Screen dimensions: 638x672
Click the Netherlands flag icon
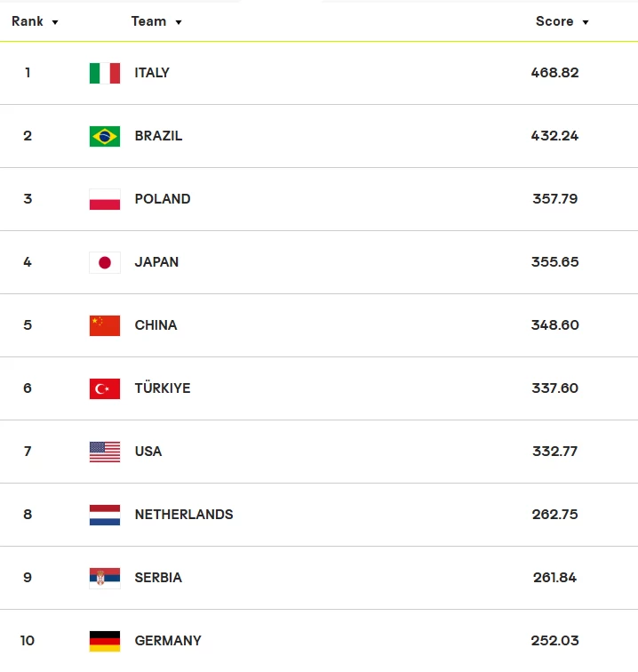pyautogui.click(x=105, y=515)
